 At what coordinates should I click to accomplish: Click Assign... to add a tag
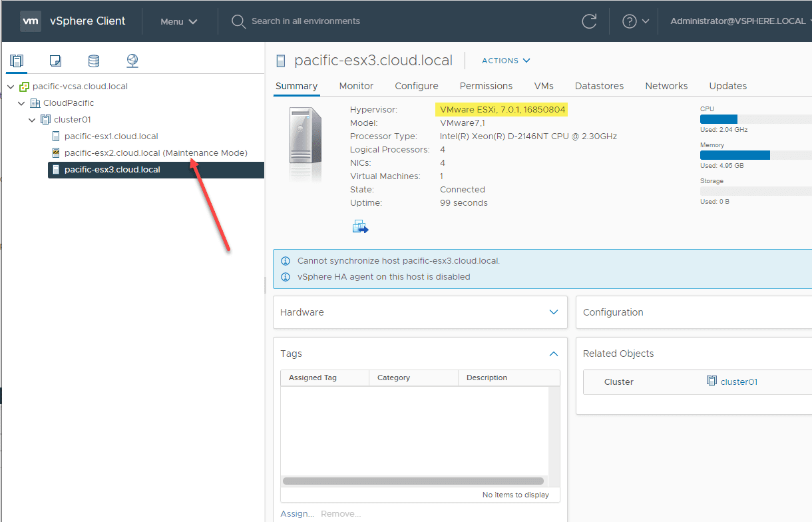click(297, 513)
